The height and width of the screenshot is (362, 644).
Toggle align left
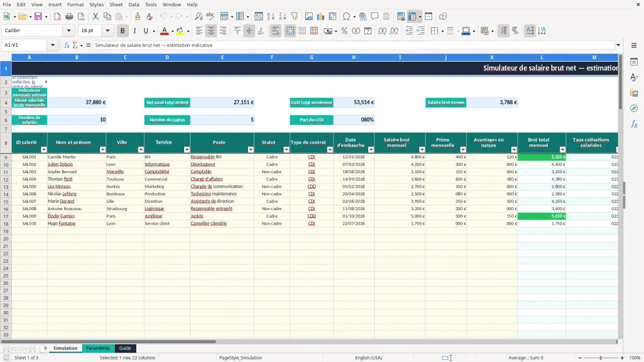(199, 31)
